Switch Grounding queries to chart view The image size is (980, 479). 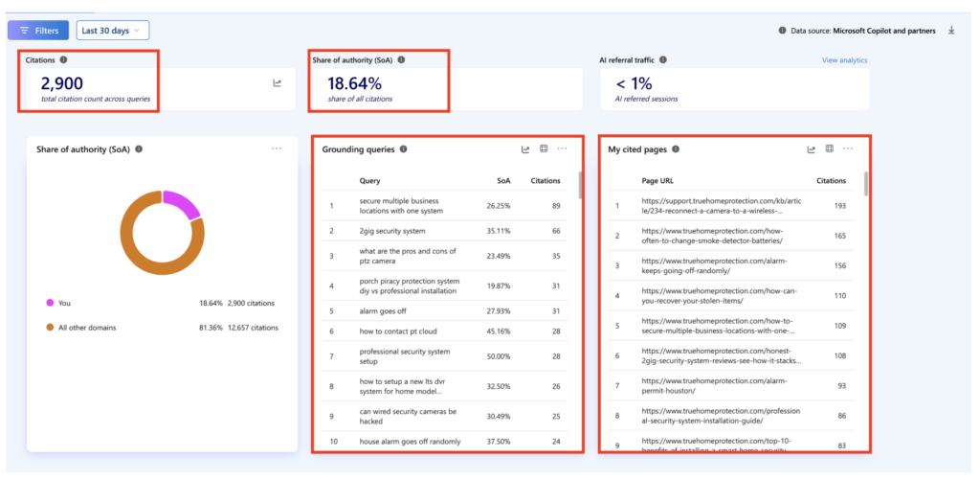coord(525,148)
